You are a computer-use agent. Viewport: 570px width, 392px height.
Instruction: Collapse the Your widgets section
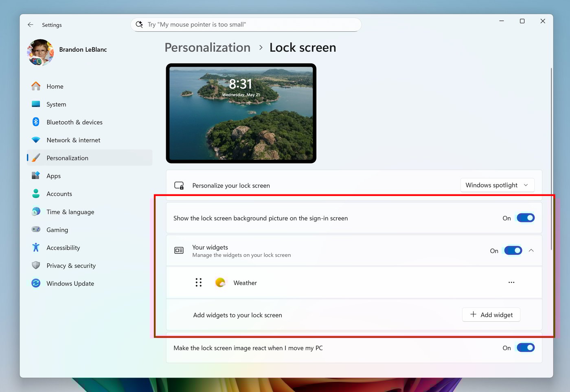531,250
